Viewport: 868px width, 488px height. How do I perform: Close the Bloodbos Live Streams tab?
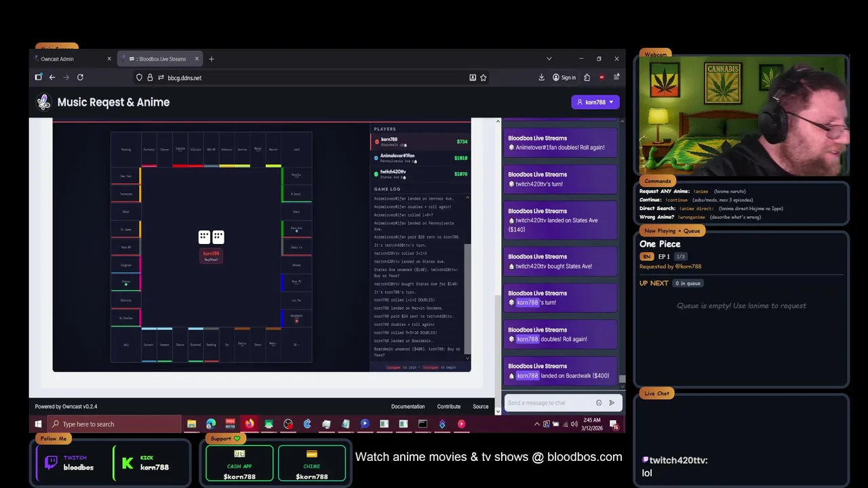click(197, 59)
